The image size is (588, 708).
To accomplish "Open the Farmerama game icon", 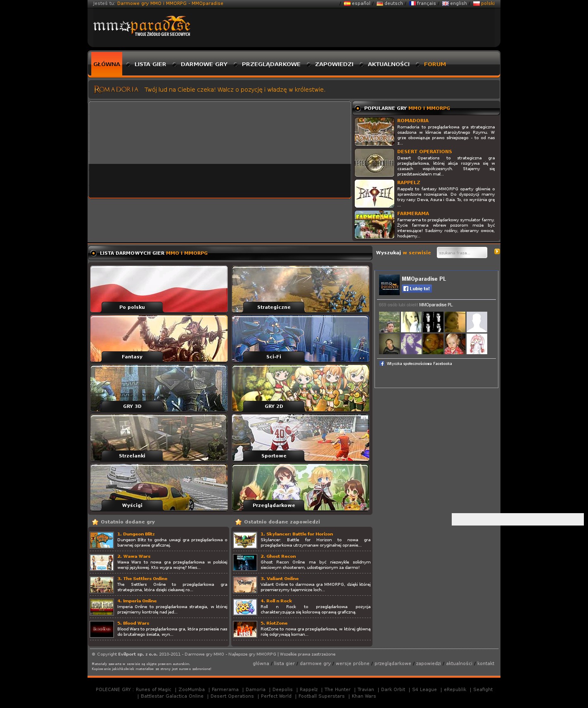I will [374, 225].
